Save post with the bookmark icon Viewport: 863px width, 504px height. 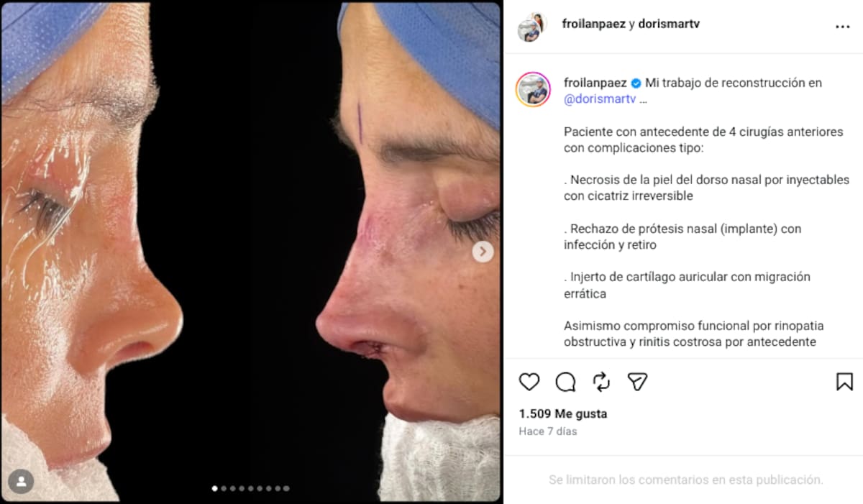(844, 382)
